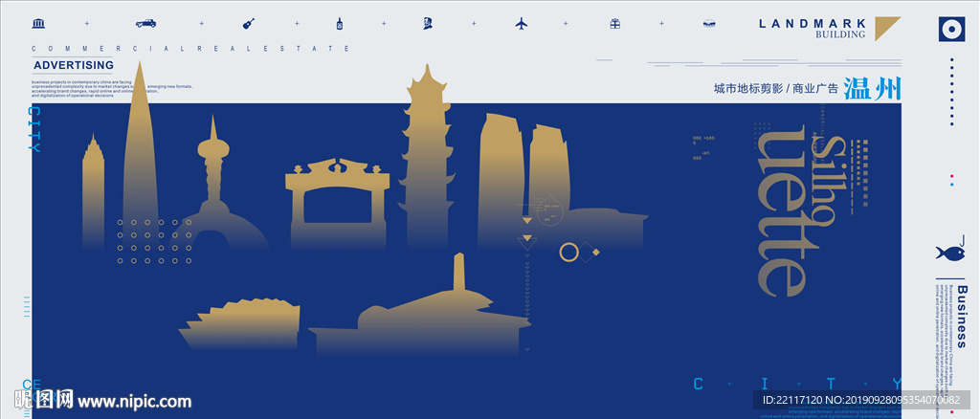
Task: Click the 'BUILDING' subtitle text
Action: coord(840,35)
